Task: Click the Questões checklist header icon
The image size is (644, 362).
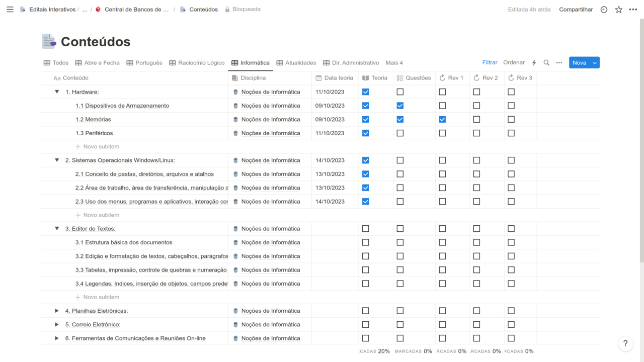Action: pyautogui.click(x=400, y=78)
